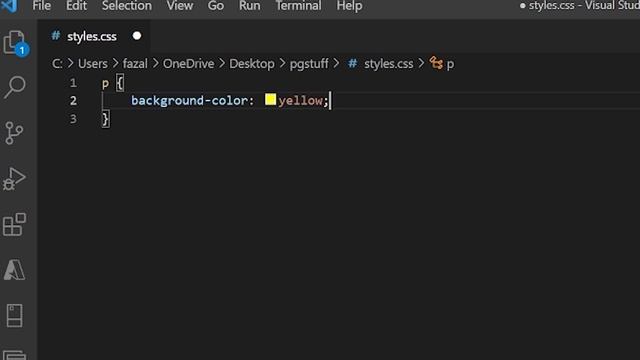Click the C: breadcrumb segment

coord(57,64)
